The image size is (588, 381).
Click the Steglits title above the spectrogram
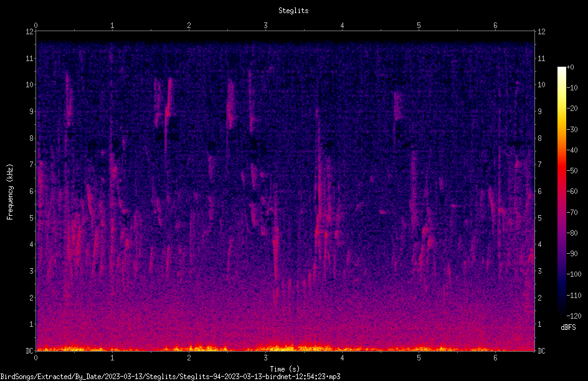293,11
